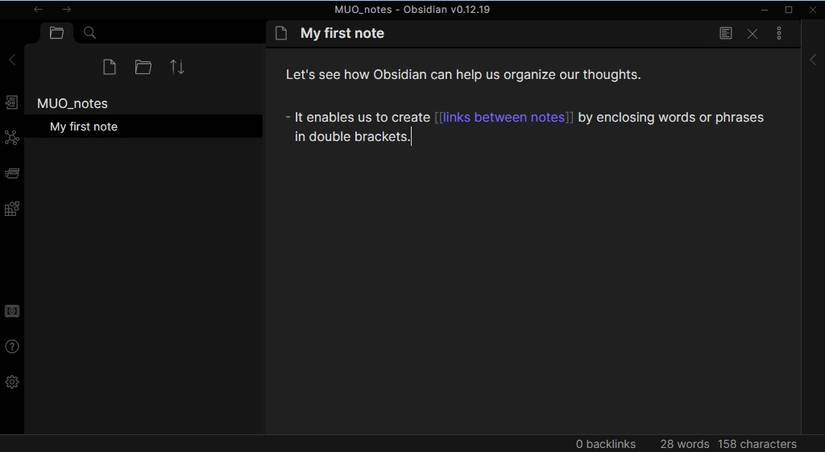This screenshot has width=825, height=452.
Task: Open Settings gear icon
Action: click(x=12, y=382)
